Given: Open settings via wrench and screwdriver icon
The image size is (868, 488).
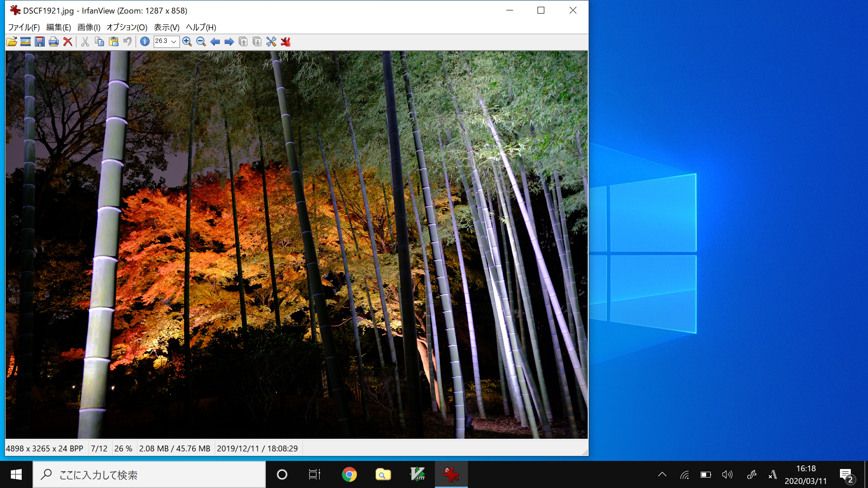Looking at the screenshot, I should tap(271, 42).
